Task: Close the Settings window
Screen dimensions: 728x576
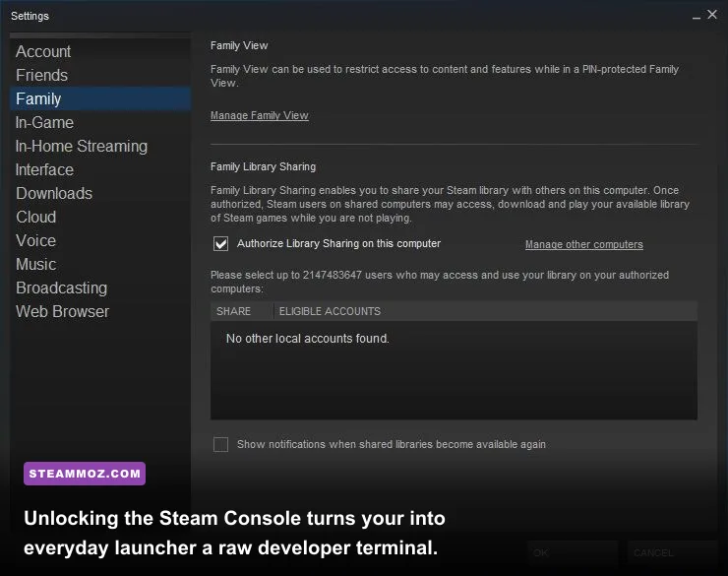Action: [712, 15]
